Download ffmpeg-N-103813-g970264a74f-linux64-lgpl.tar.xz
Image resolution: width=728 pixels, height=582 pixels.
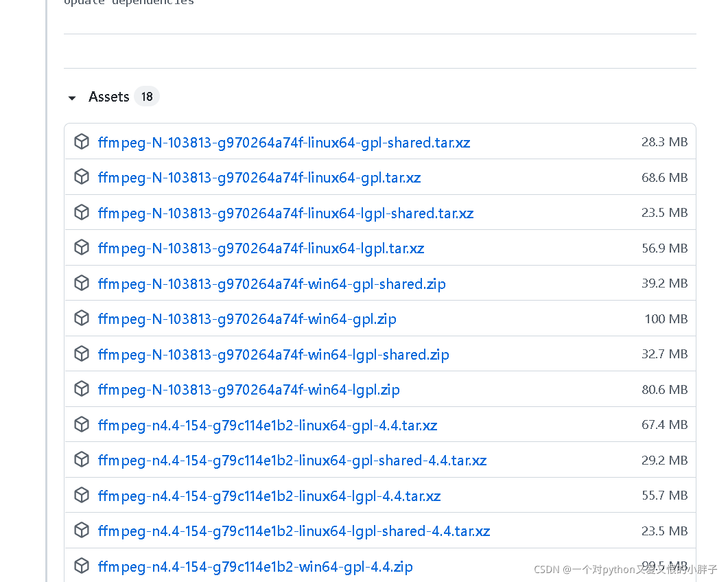(261, 248)
